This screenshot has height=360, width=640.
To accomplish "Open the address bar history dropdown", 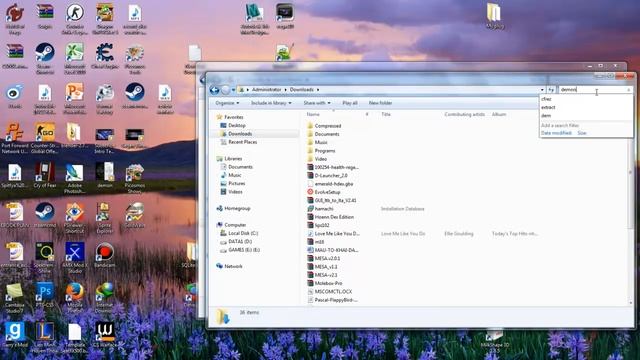I will click(x=542, y=90).
